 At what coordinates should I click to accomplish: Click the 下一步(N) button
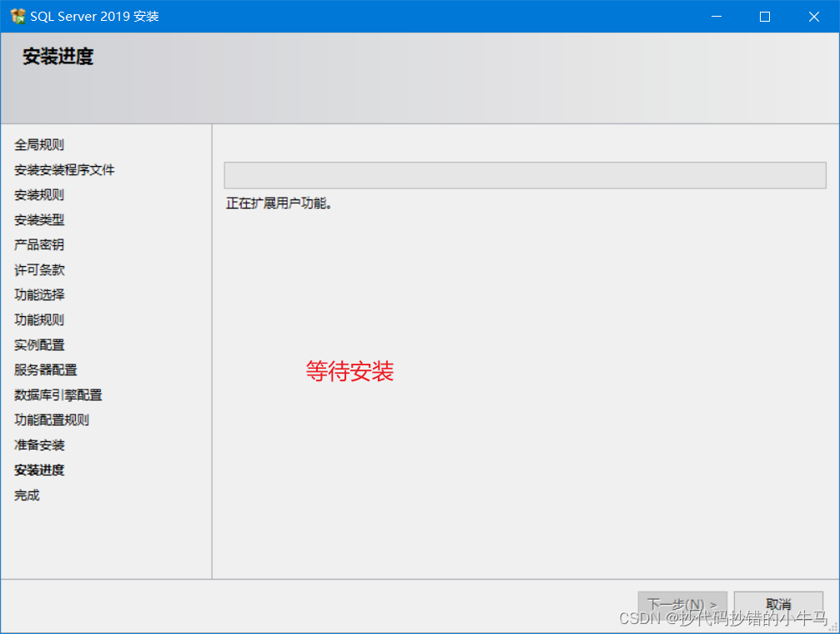click(682, 605)
